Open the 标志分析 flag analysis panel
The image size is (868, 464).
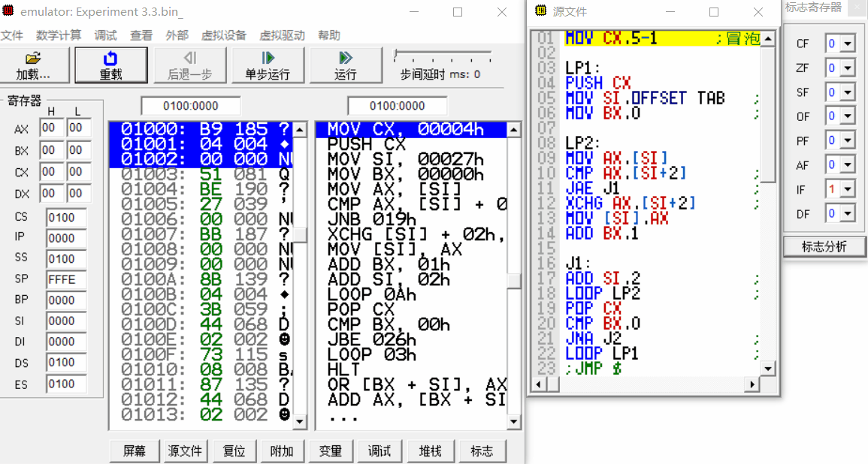point(824,246)
